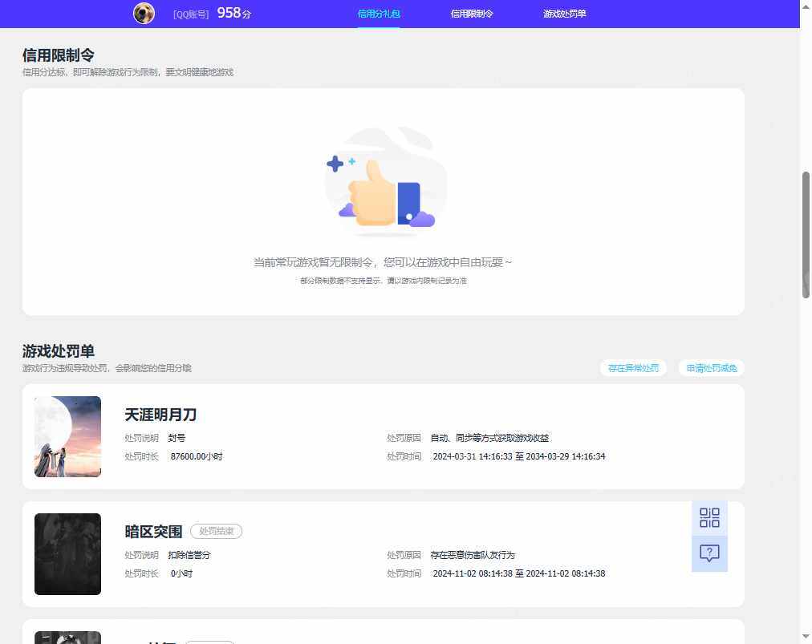Click the [QQ账号] label
The height and width of the screenshot is (644, 812).
point(191,14)
